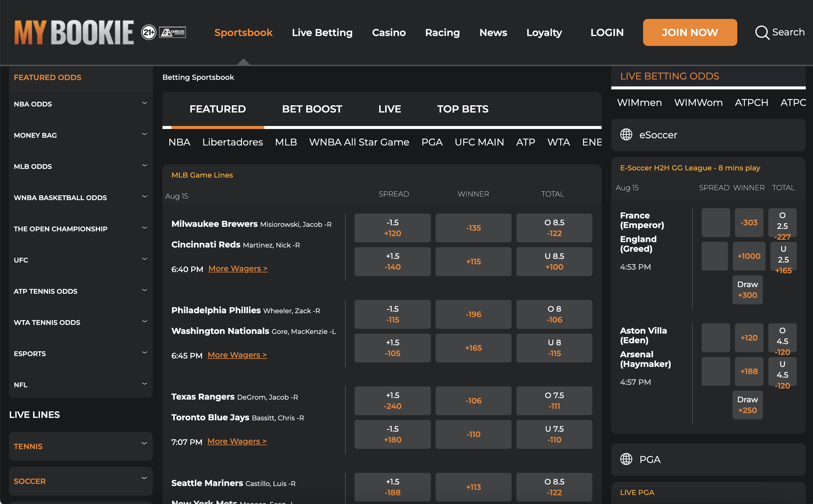Image resolution: width=813 pixels, height=504 pixels.
Task: Click the search magnifier icon
Action: 762,32
